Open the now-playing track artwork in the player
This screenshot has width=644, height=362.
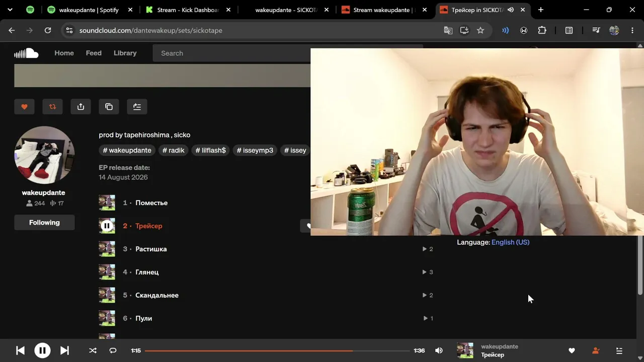(x=465, y=350)
